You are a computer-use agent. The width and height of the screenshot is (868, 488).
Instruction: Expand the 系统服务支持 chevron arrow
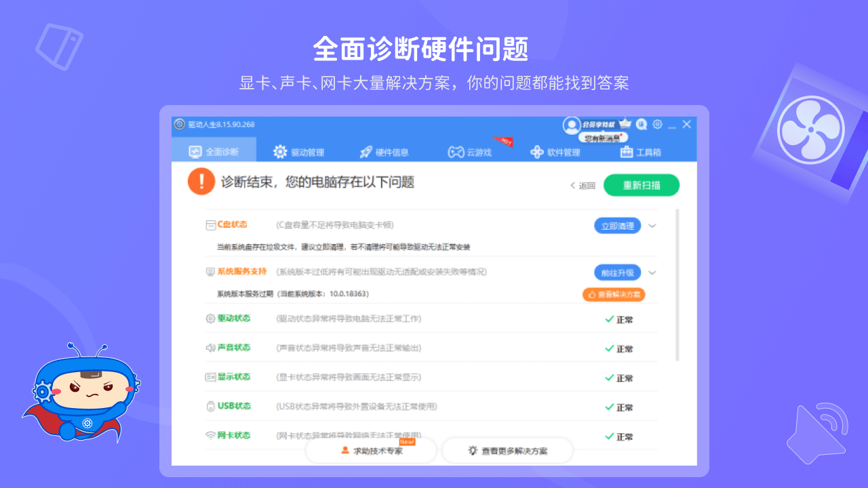point(652,272)
